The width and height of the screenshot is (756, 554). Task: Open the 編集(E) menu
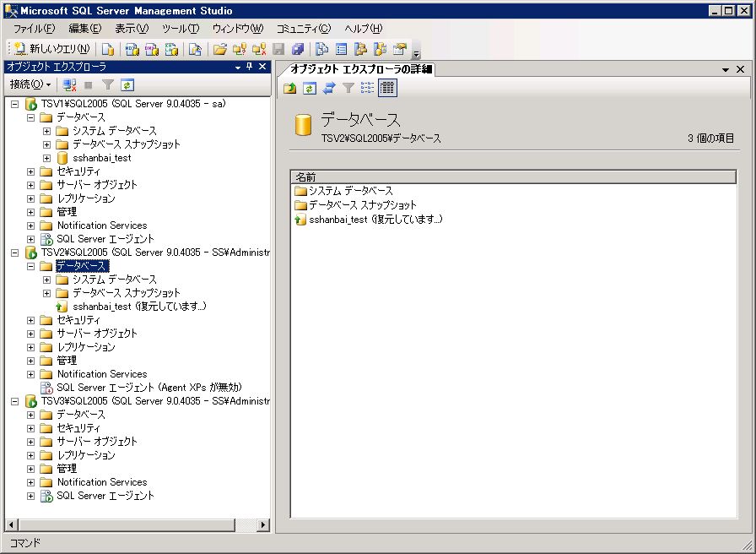click(85, 29)
